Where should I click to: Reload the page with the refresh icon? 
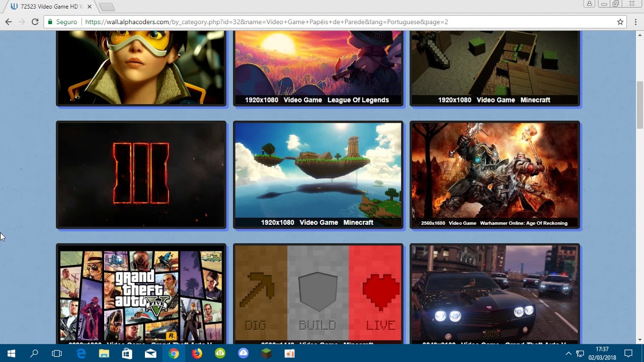pos(35,22)
